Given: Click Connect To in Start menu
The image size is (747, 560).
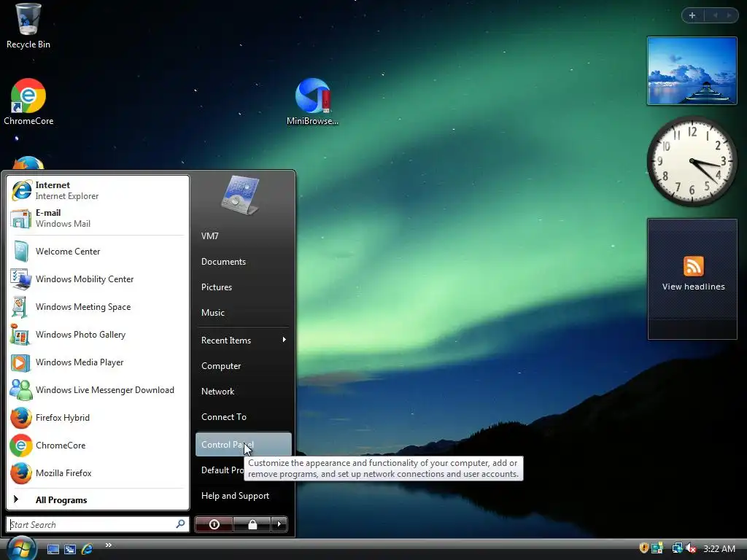Looking at the screenshot, I should [243, 416].
